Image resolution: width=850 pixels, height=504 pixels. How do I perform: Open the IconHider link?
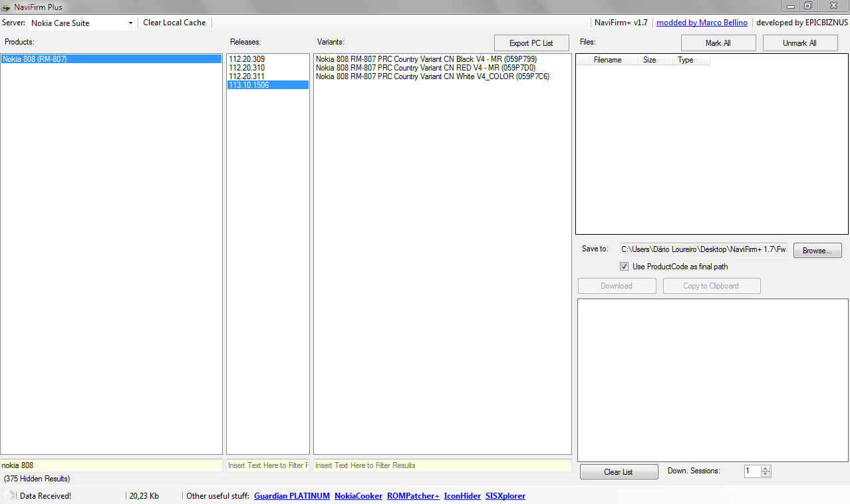(x=462, y=496)
